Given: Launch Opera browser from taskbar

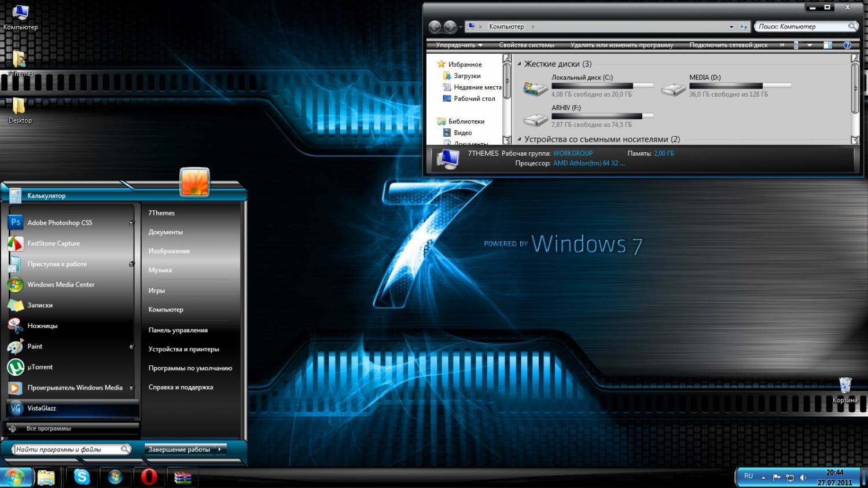Looking at the screenshot, I should (149, 477).
